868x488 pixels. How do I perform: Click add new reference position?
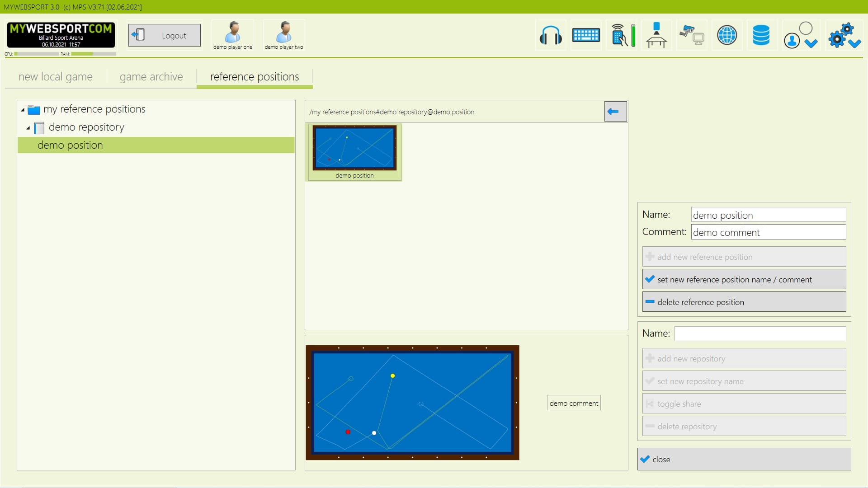click(744, 257)
